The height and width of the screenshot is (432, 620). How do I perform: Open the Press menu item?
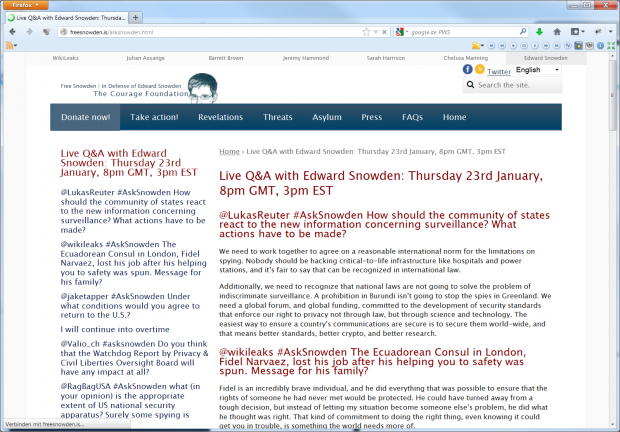372,117
